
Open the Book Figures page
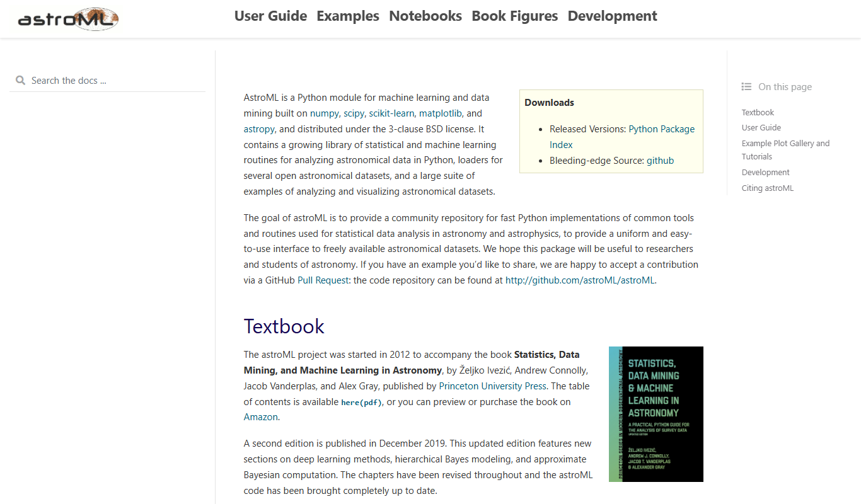(514, 16)
